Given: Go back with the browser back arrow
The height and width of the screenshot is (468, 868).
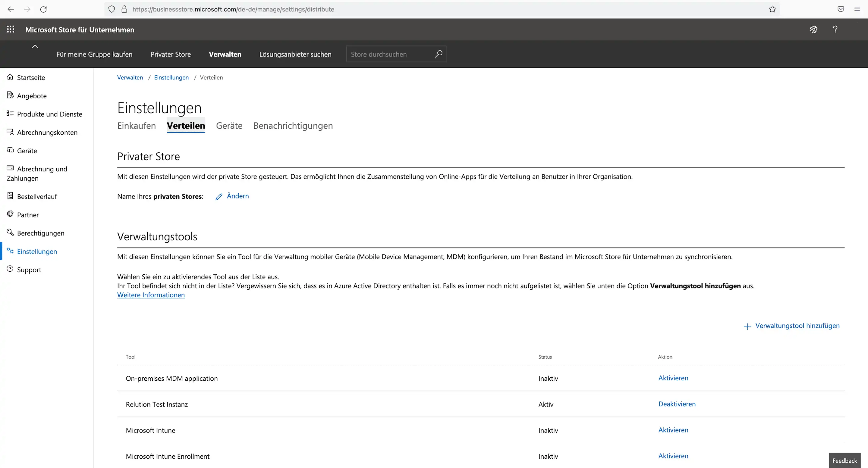Looking at the screenshot, I should click(11, 9).
